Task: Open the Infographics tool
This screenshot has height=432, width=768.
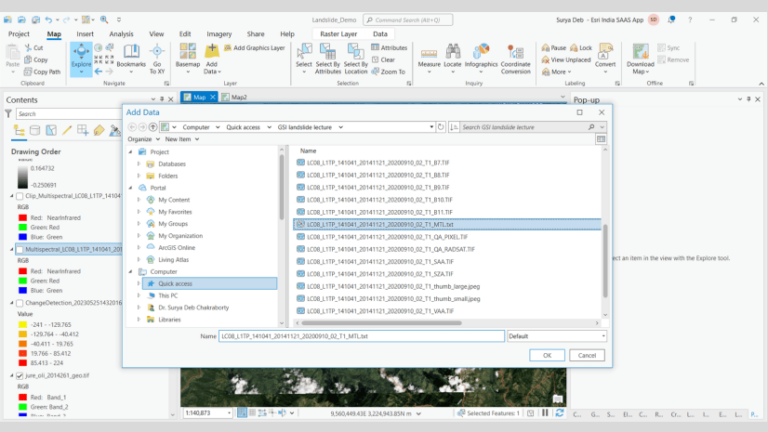Action: pyautogui.click(x=481, y=59)
